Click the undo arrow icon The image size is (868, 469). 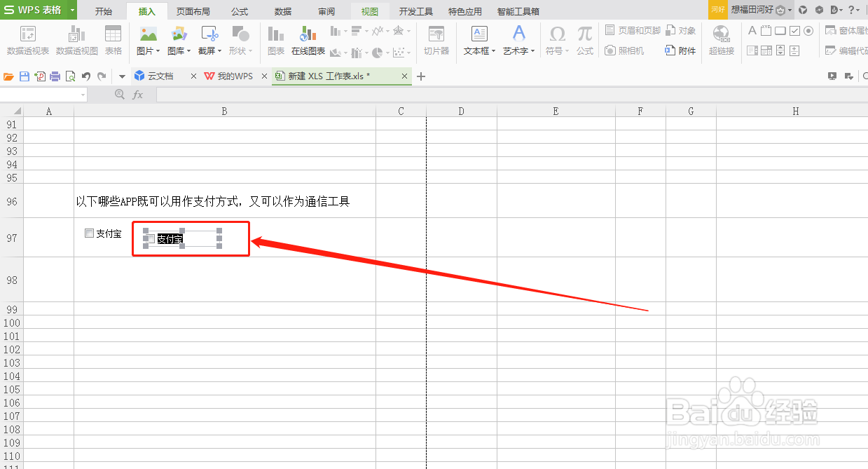coord(86,76)
